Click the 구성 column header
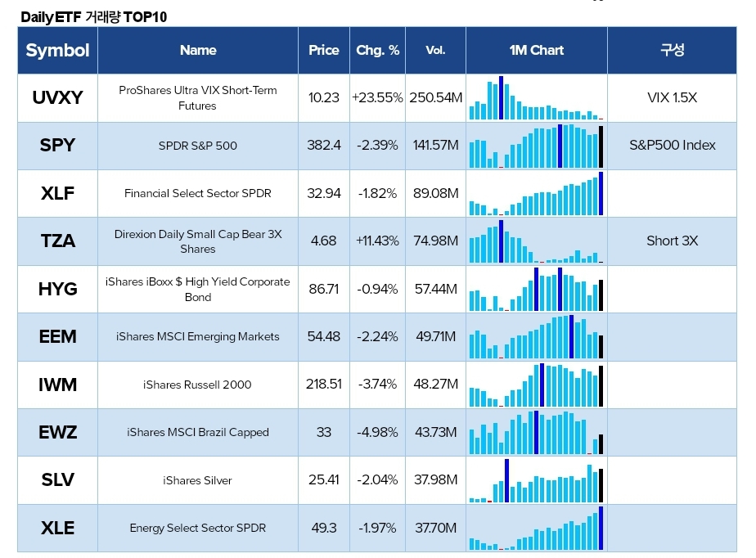Viewport: 756px width, 558px height. click(x=672, y=50)
